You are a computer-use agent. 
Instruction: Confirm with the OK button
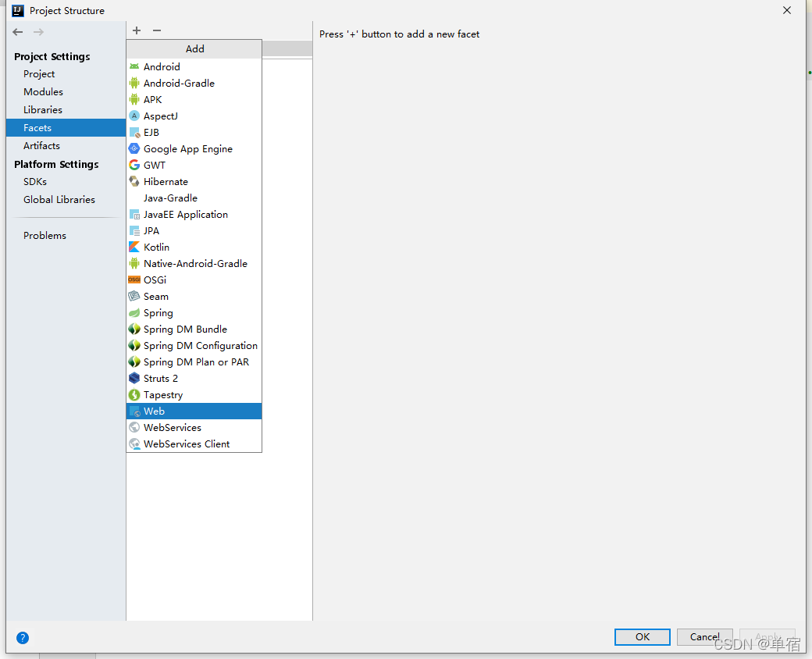pyautogui.click(x=642, y=636)
